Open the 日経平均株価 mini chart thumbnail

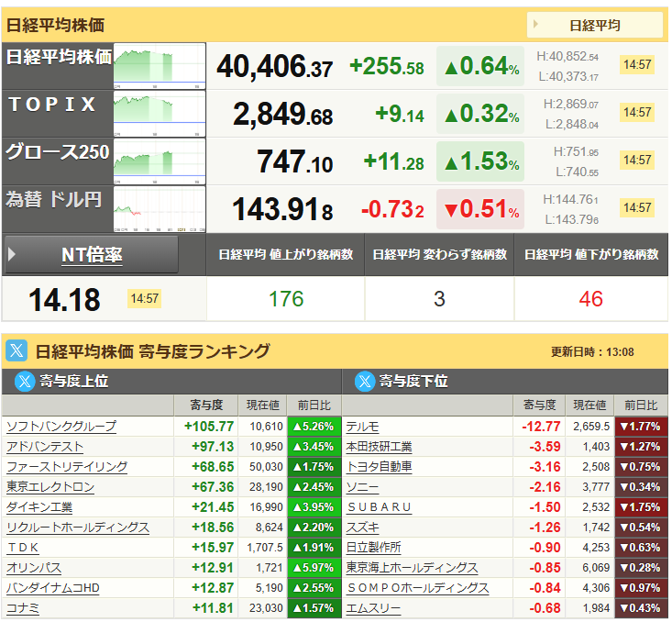pyautogui.click(x=160, y=66)
